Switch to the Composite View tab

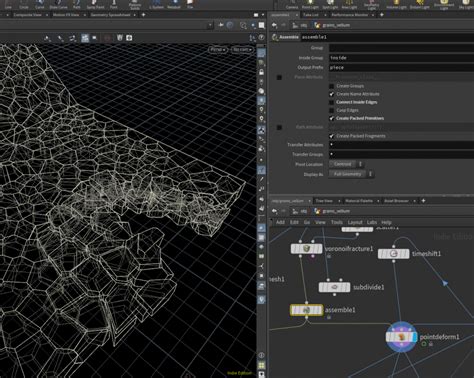click(x=28, y=15)
